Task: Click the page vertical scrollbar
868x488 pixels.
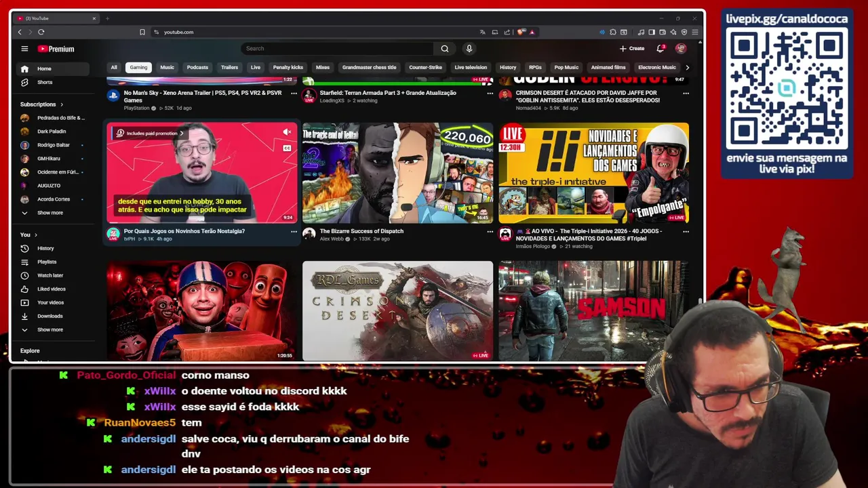Action: tap(701, 302)
